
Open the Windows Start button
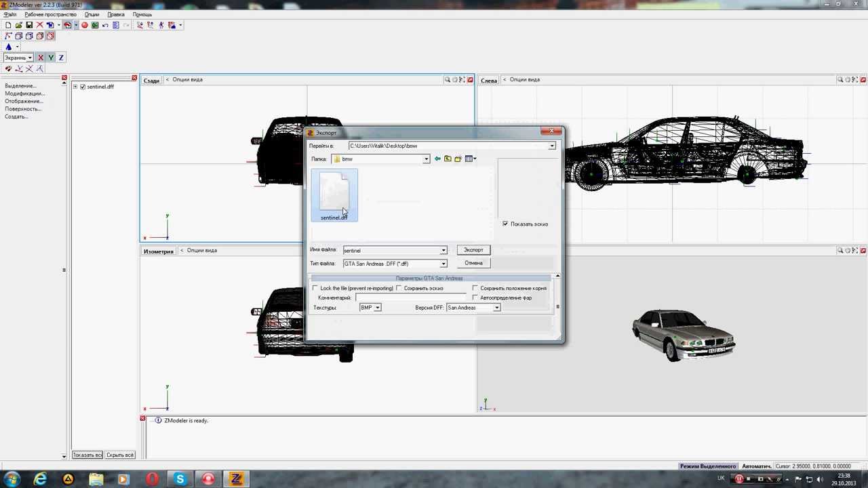coord(12,479)
